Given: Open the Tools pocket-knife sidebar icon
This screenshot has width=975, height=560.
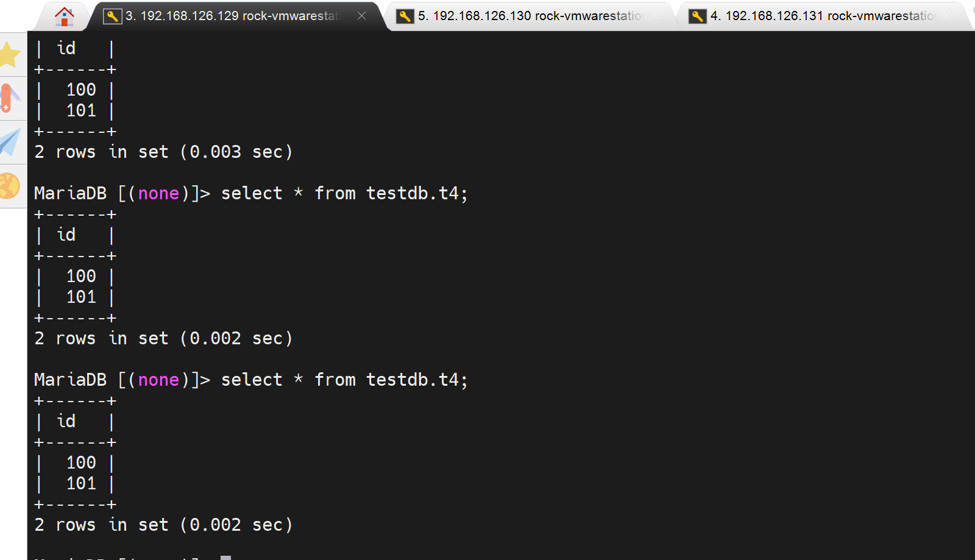Looking at the screenshot, I should click(x=9, y=98).
